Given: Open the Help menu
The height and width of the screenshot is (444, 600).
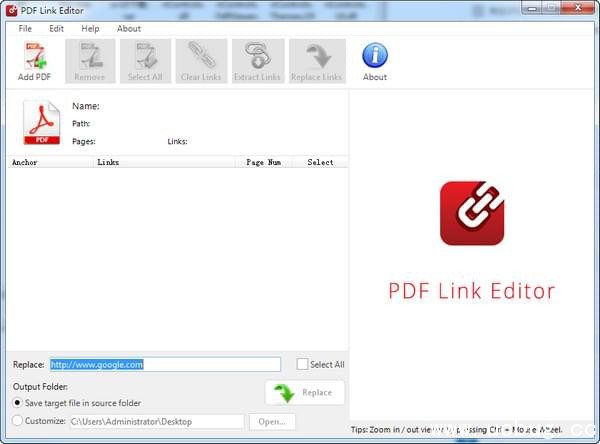Looking at the screenshot, I should pos(90,29).
